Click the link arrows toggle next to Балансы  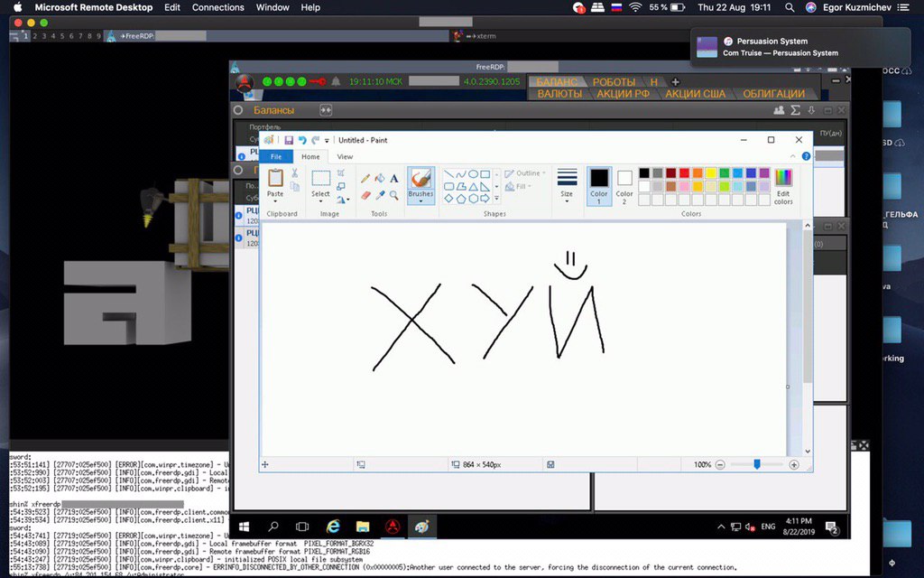coord(325,110)
